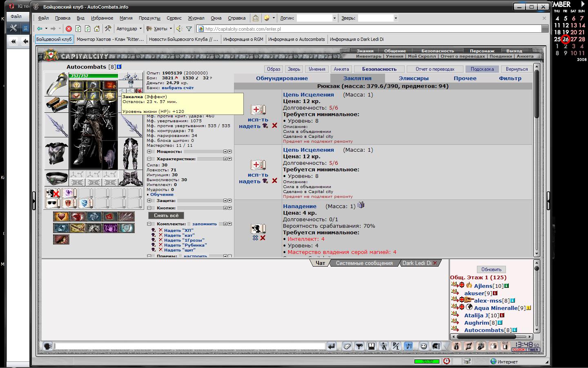This screenshot has width=588, height=368.
Task: Collapse the Комплекты section
Action: click(149, 224)
